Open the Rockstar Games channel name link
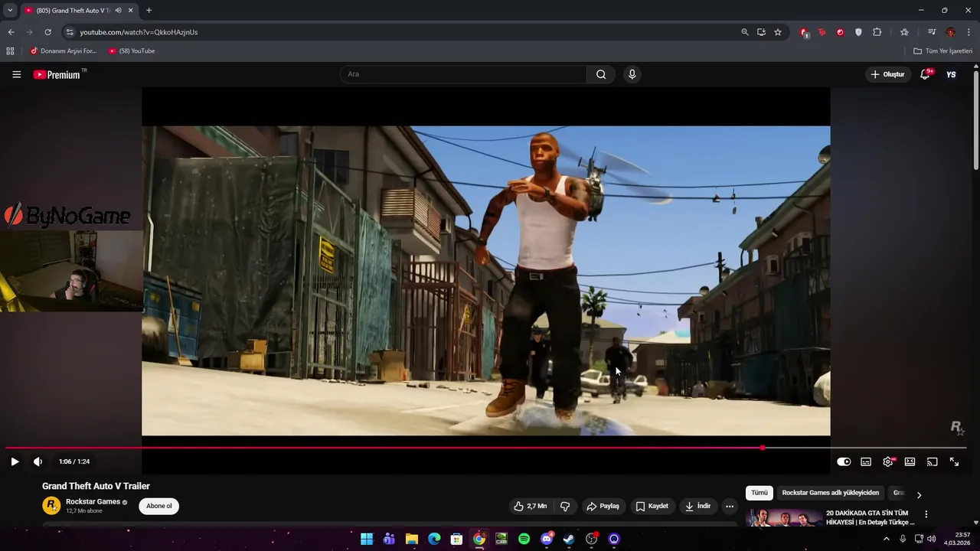This screenshot has width=980, height=551. point(93,502)
